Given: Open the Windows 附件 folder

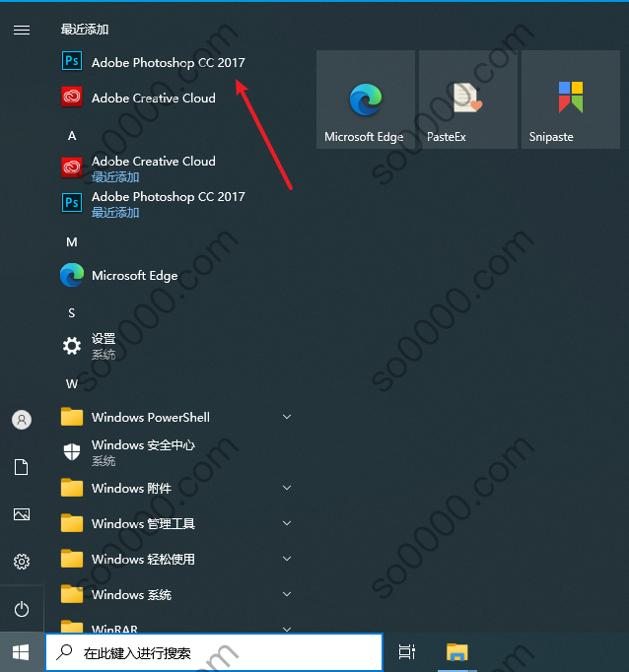Looking at the screenshot, I should 175,488.
